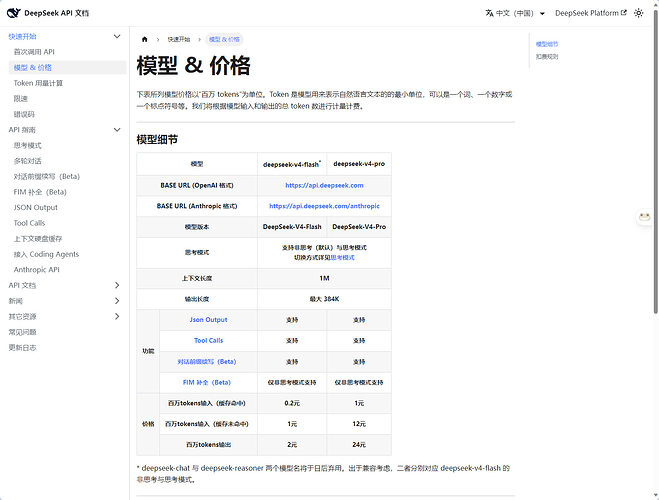Open 常见问题 in sidebar
This screenshot has width=659, height=500.
pyautogui.click(x=22, y=332)
